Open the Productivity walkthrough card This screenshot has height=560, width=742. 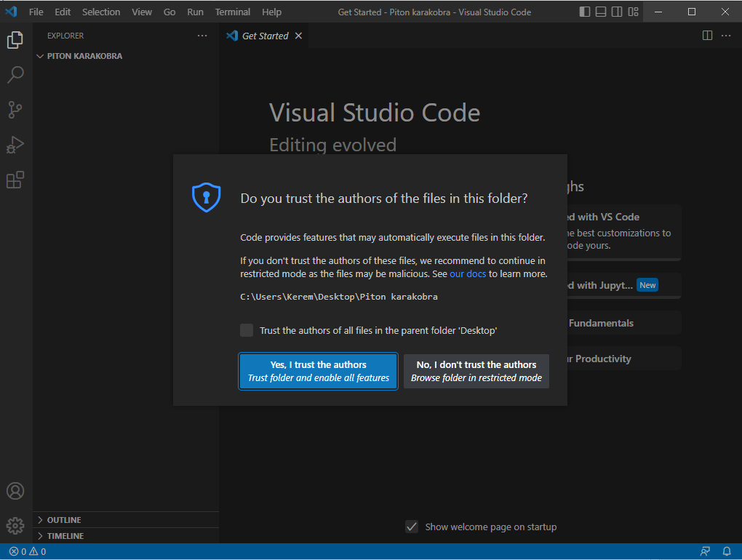coord(624,359)
